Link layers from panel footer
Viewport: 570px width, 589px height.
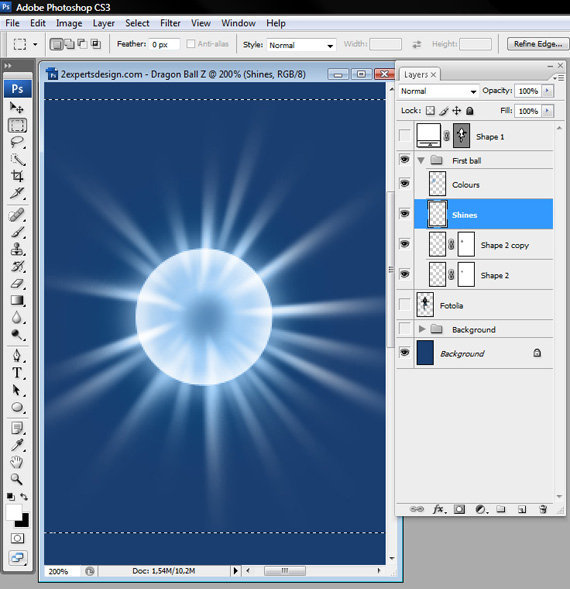tap(417, 509)
